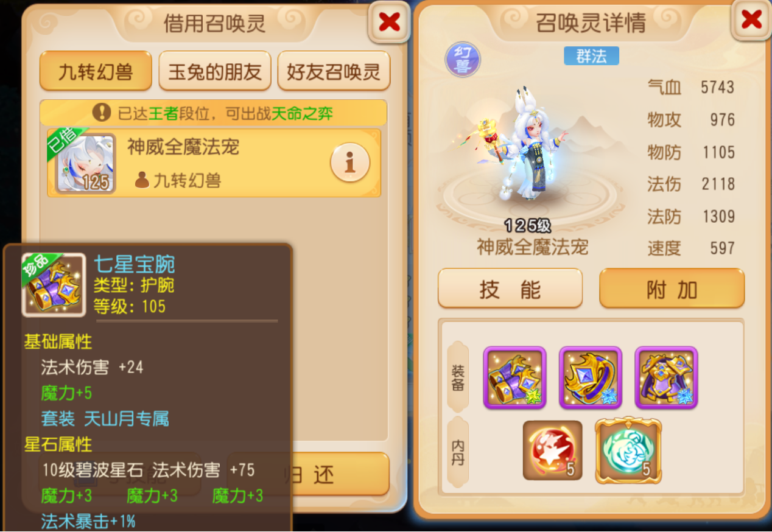The height and width of the screenshot is (532, 772).
Task: Select the purple armor equipment slot
Action: click(666, 377)
